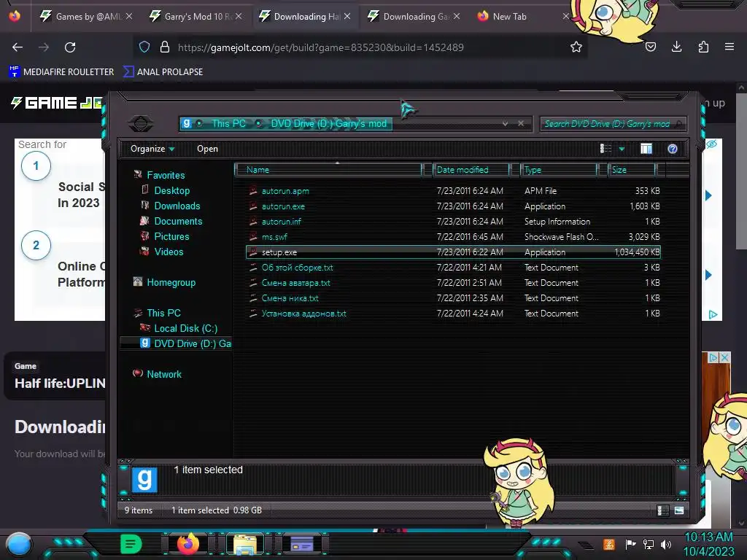Sort files by Type column header
Viewport: 747px width, 560px height.
pyautogui.click(x=558, y=169)
